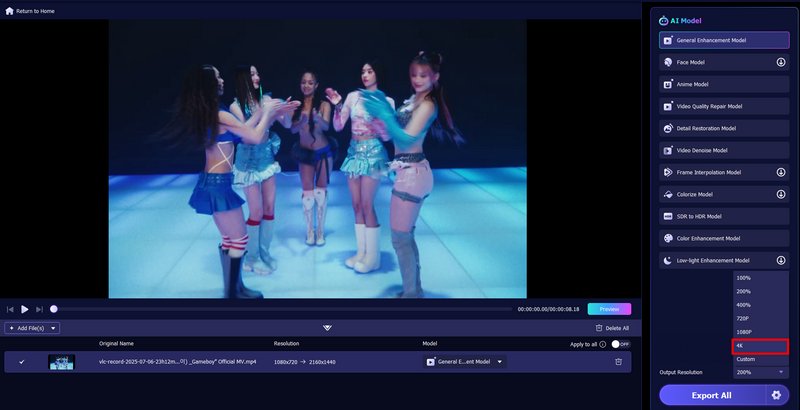Open the Add File(s) dropdown arrow
The width and height of the screenshot is (800, 410).
53,328
